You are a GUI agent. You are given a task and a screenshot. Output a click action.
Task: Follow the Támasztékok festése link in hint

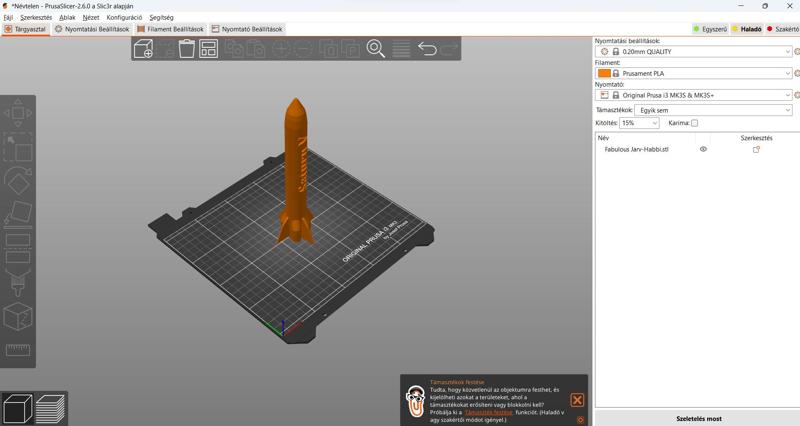(x=488, y=412)
